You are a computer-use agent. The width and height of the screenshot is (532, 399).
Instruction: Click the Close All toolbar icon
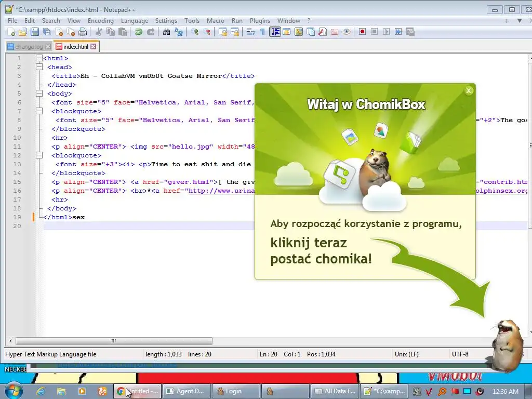click(71, 32)
